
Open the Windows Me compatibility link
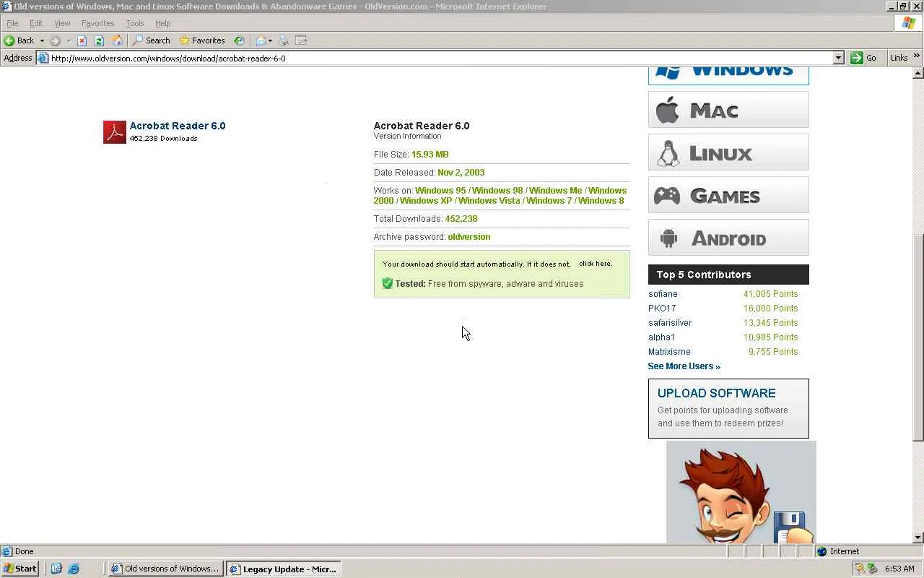555,191
